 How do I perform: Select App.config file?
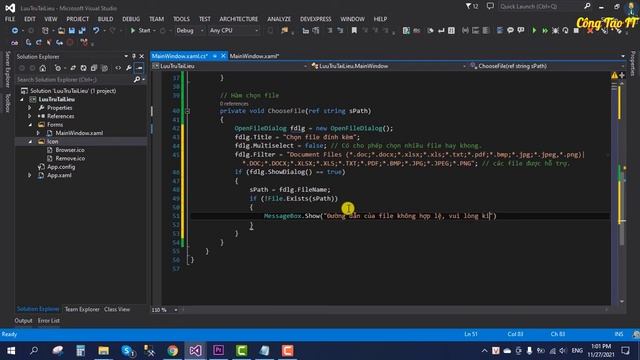[61, 167]
